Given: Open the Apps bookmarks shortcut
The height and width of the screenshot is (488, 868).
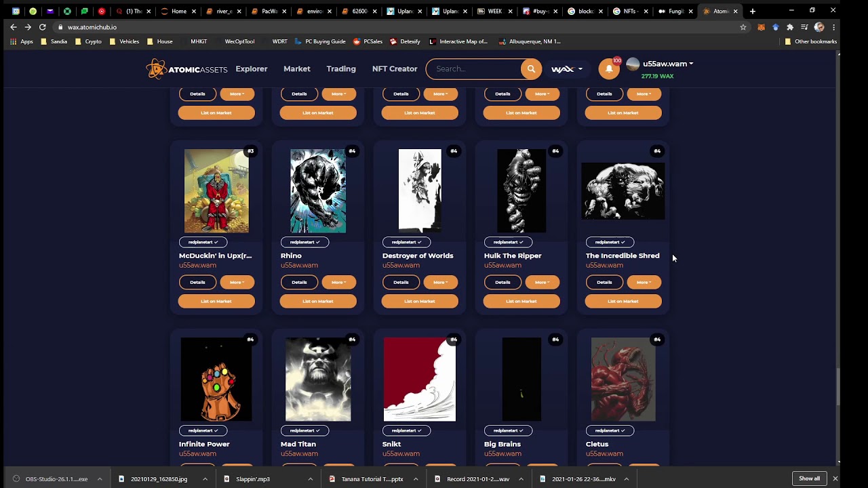Looking at the screenshot, I should [x=22, y=41].
